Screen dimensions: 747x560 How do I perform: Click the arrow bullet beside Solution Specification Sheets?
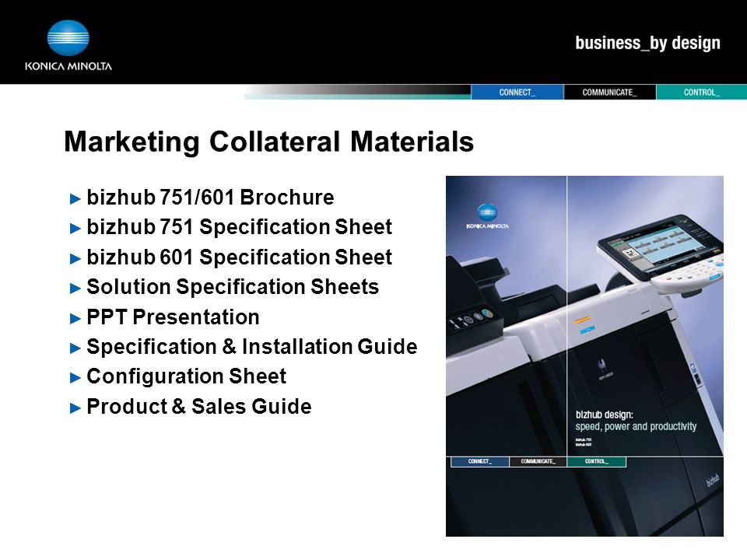click(75, 289)
